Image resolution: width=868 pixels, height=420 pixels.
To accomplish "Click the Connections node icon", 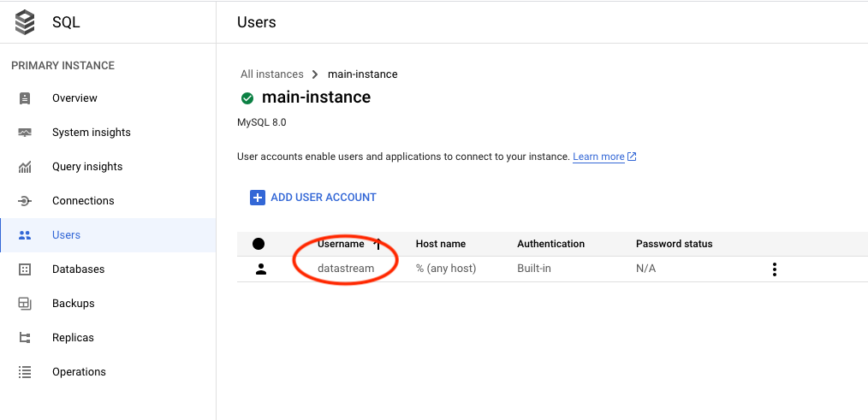I will (25, 201).
